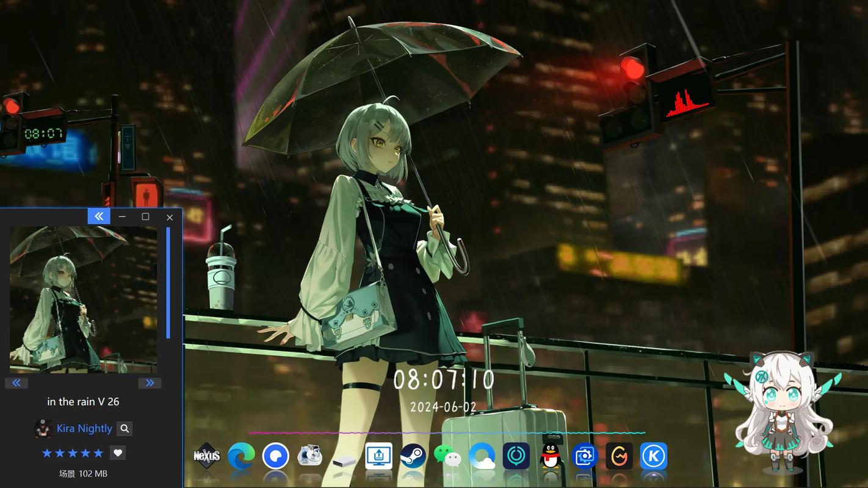Screen dimensions: 868x488
Task: Click the blue vertical scrollbar in the panel
Action: coord(168,283)
